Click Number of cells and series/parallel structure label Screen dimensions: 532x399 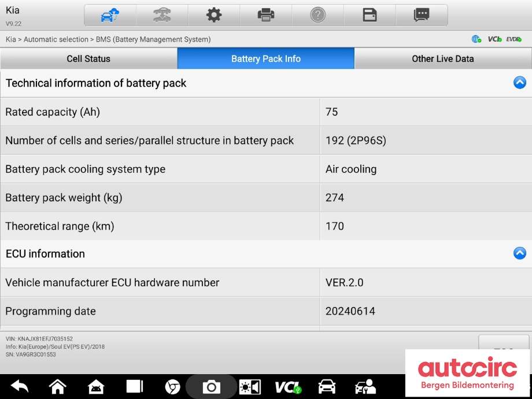[149, 141]
